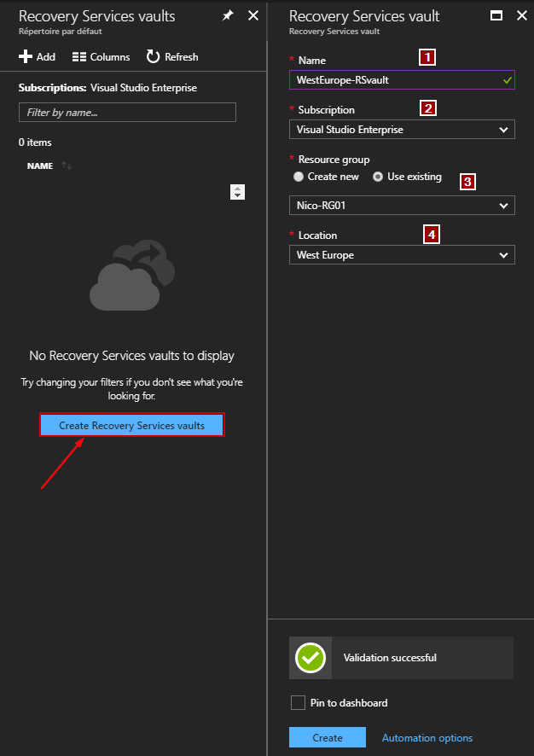
Task: Click Create Recovery Services vaults button
Action: coord(132,425)
